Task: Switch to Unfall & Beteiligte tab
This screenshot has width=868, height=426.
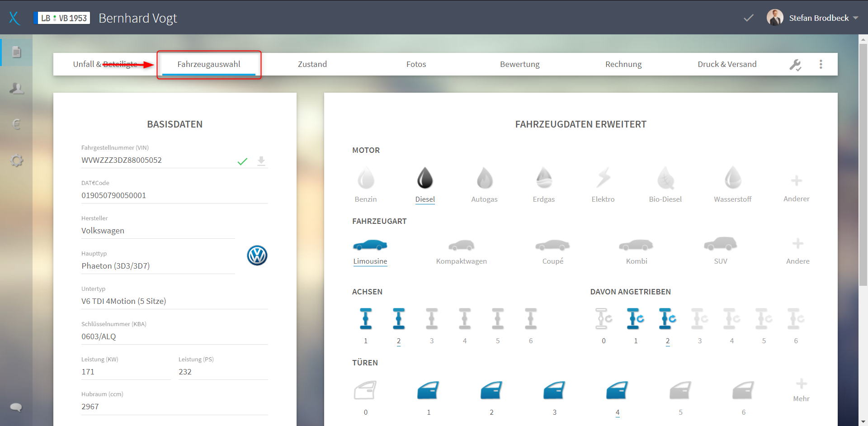Action: point(105,64)
